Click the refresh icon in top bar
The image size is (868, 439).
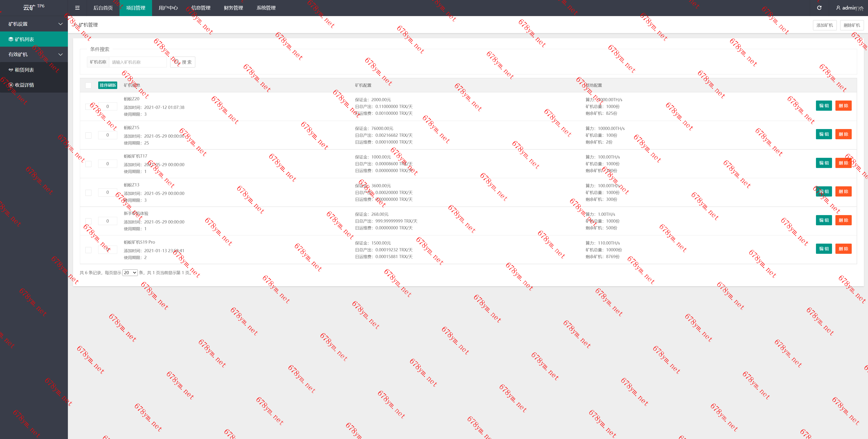(x=819, y=8)
